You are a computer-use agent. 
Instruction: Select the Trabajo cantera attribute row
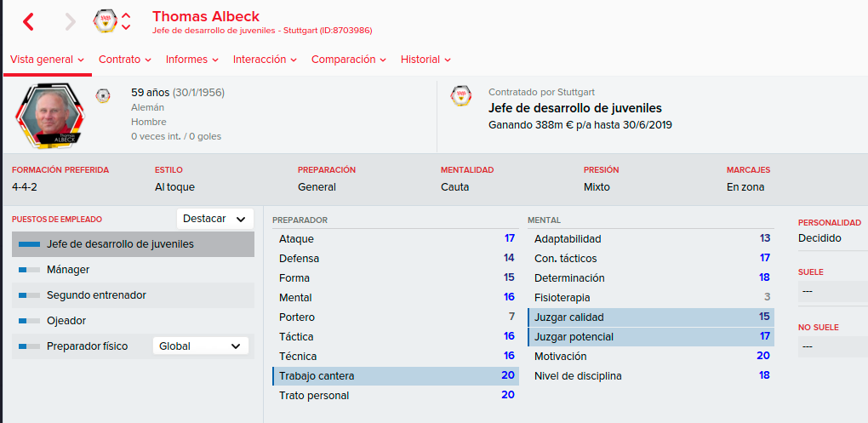tap(396, 376)
